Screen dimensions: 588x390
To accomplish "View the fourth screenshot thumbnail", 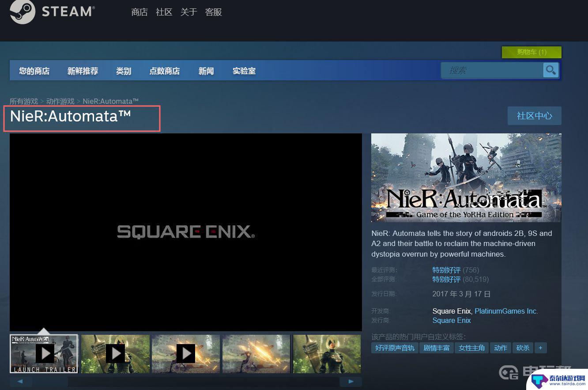I will pyautogui.click(x=256, y=354).
